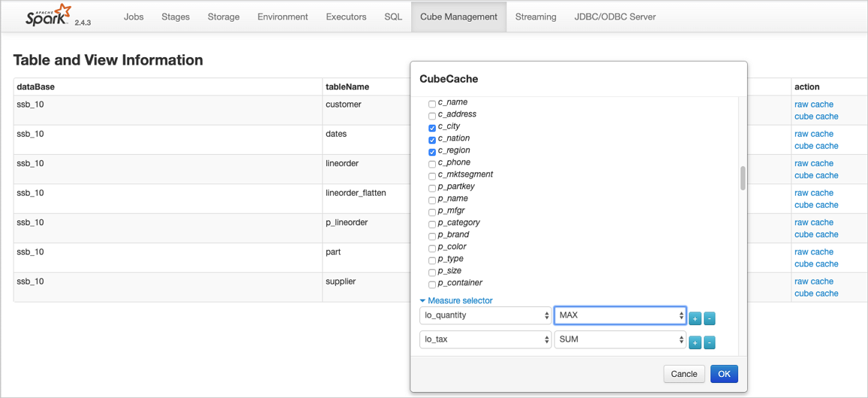Click raw cache for lineorder table
This screenshot has width=868, height=398.
point(814,163)
